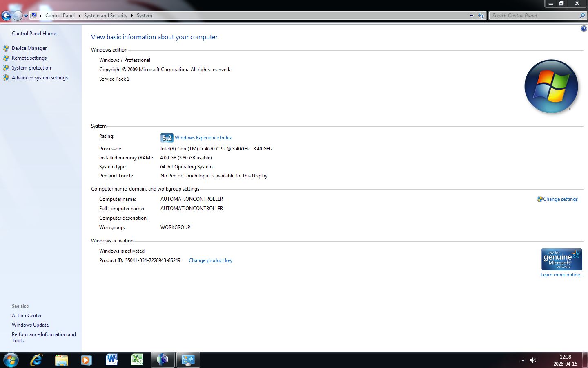Image resolution: width=588 pixels, height=368 pixels.
Task: Open Advanced system settings
Action: coord(40,78)
